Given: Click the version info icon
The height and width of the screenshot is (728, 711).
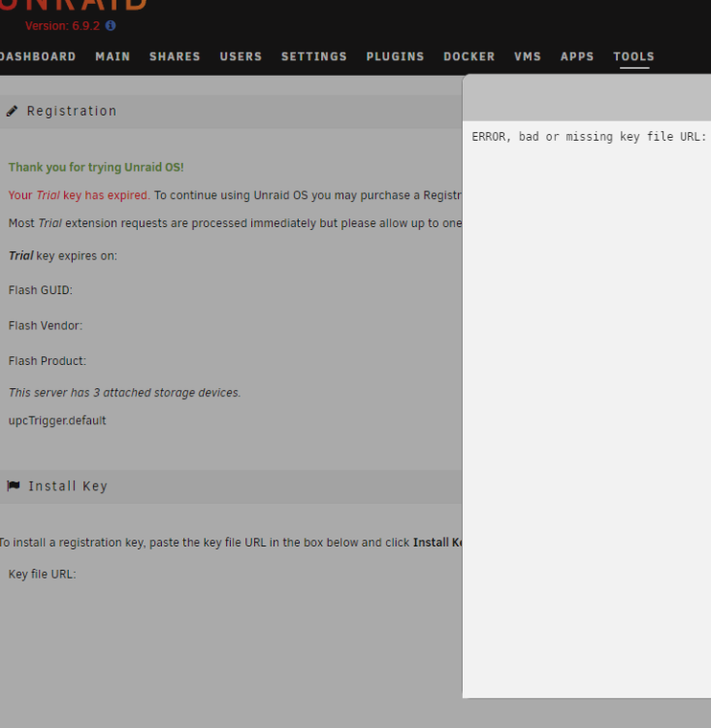Looking at the screenshot, I should pyautogui.click(x=111, y=25).
